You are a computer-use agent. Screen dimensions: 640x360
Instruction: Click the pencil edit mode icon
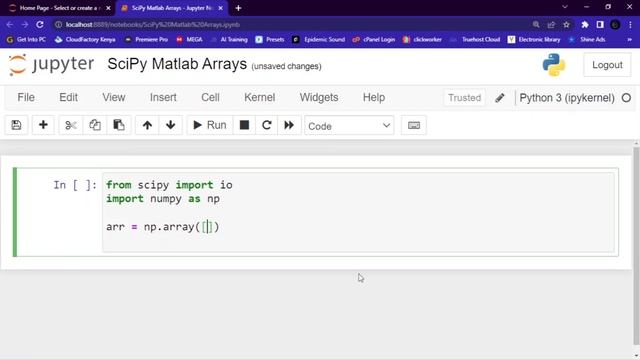(x=500, y=98)
